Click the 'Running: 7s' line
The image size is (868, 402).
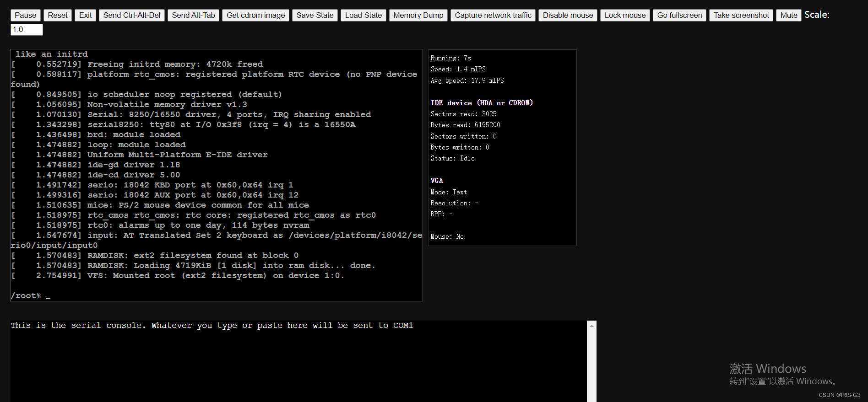(450, 58)
